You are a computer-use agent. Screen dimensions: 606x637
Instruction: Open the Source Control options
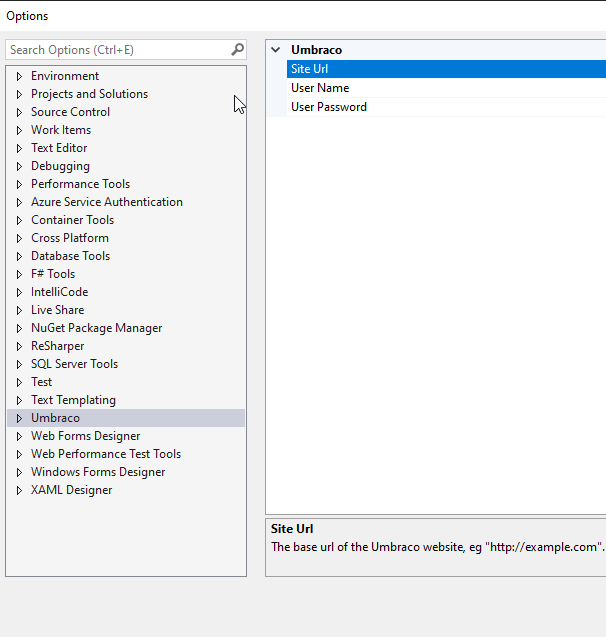click(70, 112)
